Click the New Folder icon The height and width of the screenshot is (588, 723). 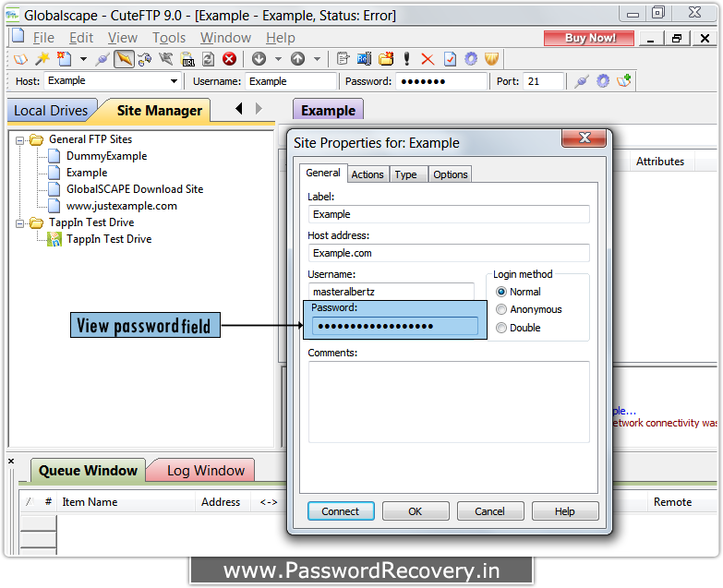386,58
